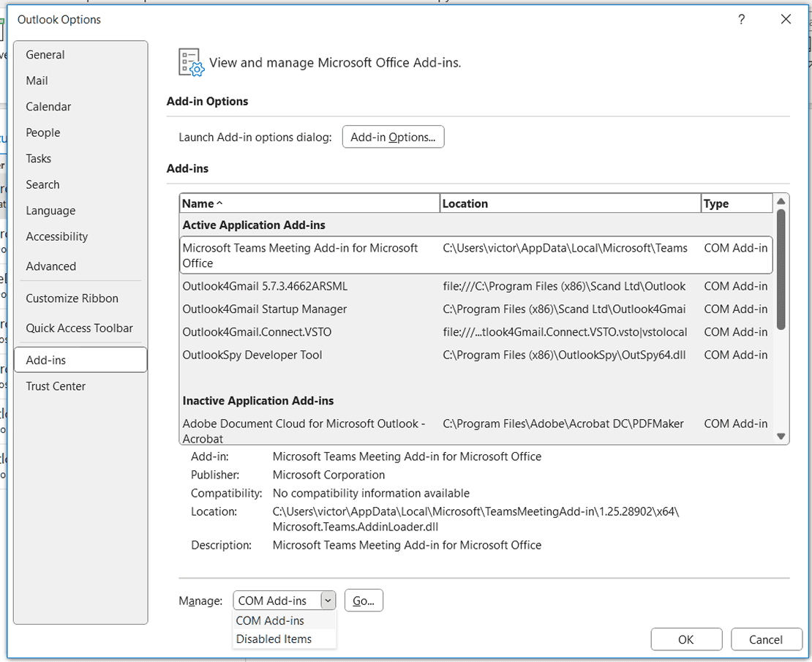
Task: Switch to the Mail section
Action: 37,80
